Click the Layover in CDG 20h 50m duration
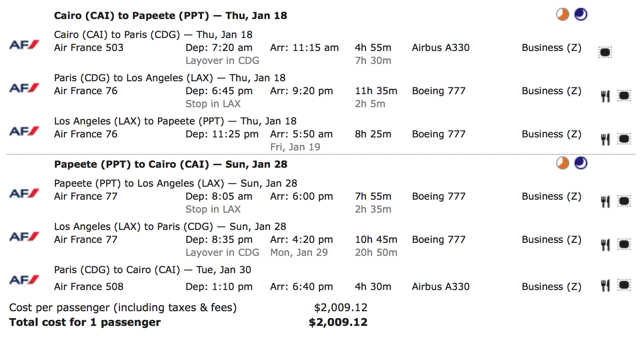The width and height of the screenshot is (644, 338). pos(376,252)
